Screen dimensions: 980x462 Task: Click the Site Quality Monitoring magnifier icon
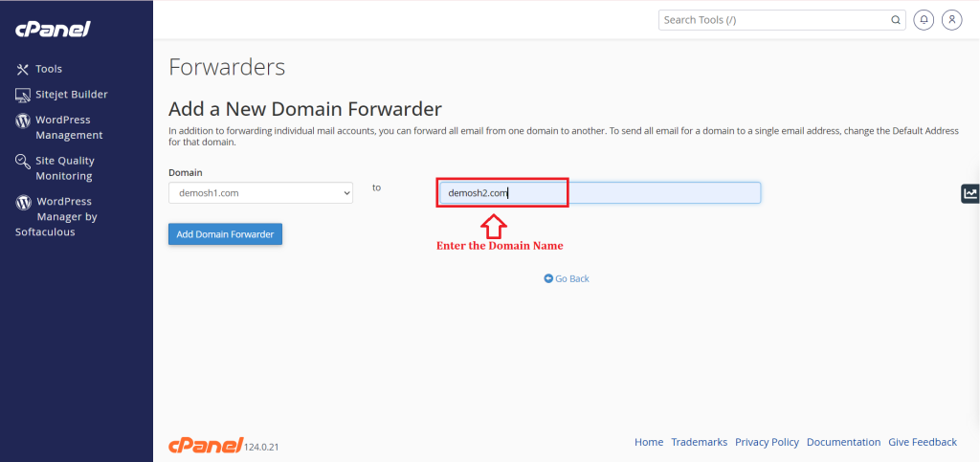pyautogui.click(x=23, y=162)
